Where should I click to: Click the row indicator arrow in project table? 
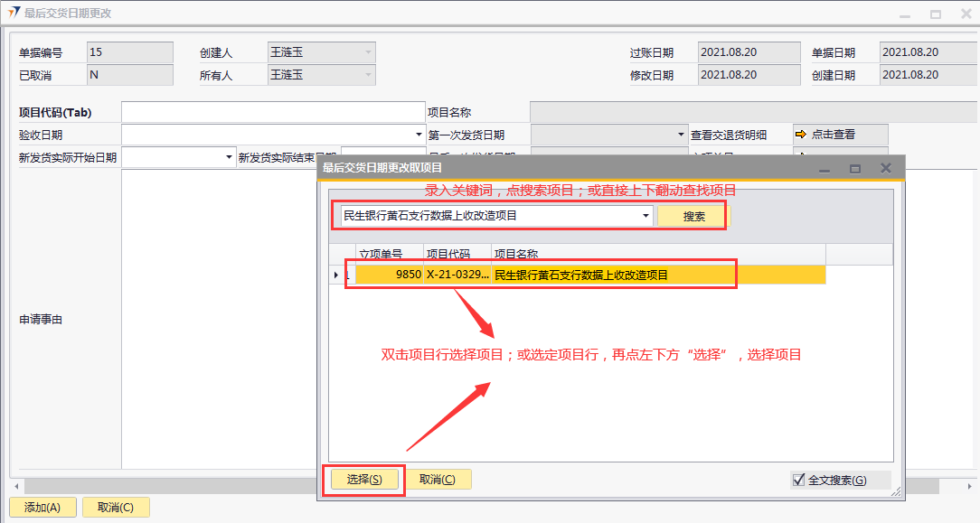[337, 275]
